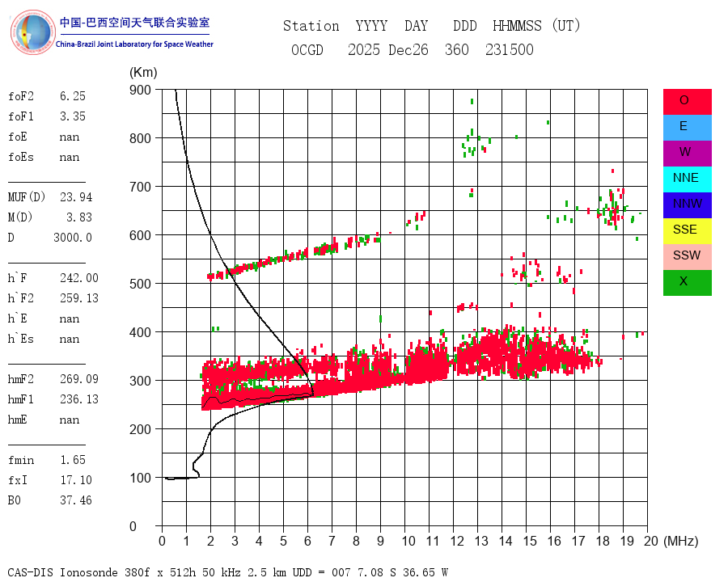Click the B0 value 37.46
Viewport: 728px width, 582px height.
[x=76, y=500]
